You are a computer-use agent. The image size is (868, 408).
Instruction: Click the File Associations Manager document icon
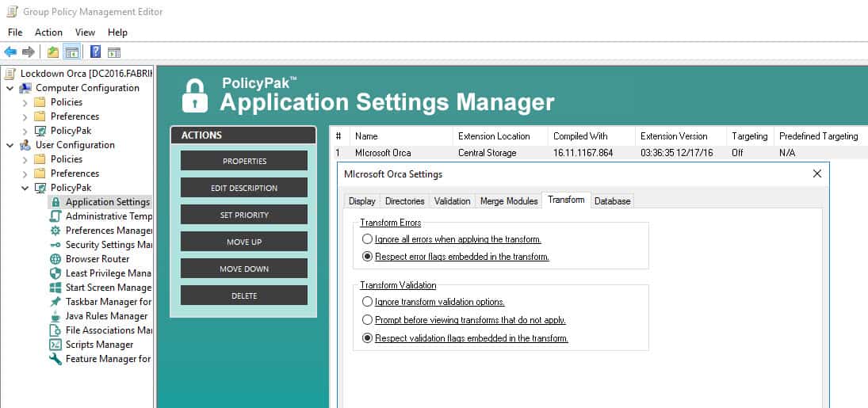point(55,330)
